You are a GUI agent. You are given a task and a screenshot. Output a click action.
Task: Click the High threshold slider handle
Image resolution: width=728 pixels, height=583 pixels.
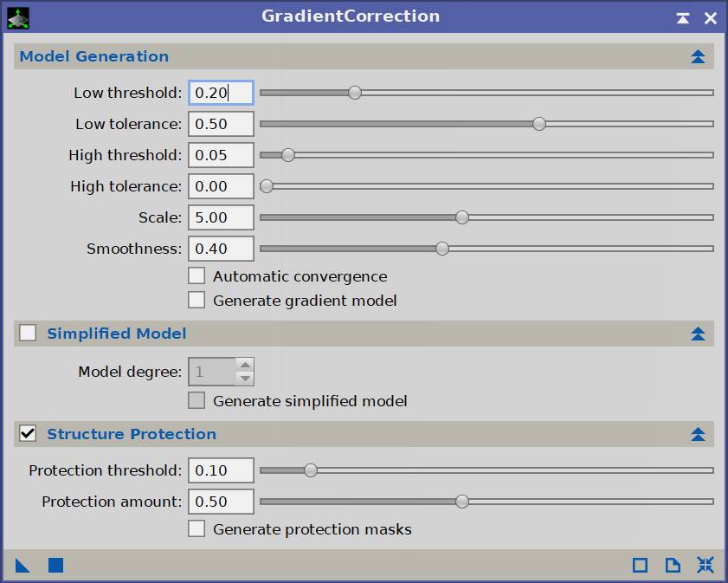pos(288,155)
